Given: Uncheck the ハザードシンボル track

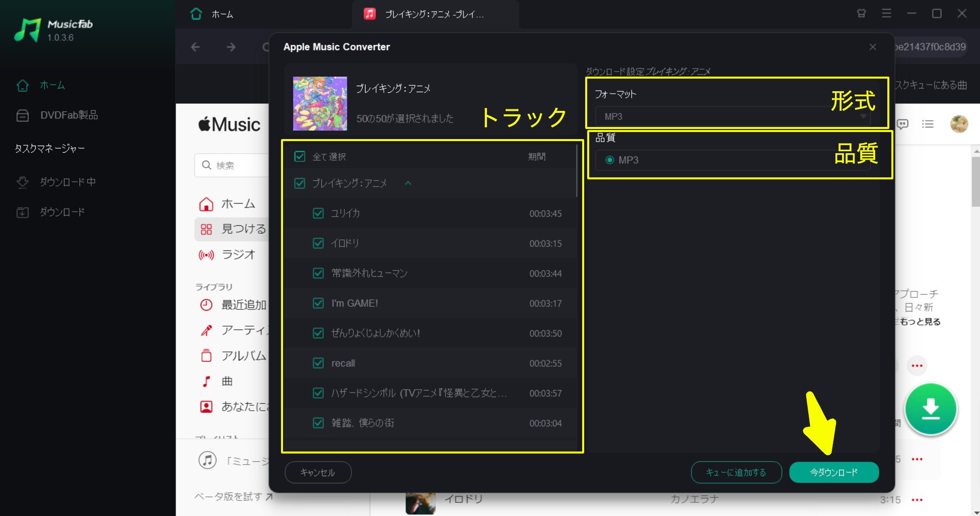Looking at the screenshot, I should pyautogui.click(x=318, y=393).
